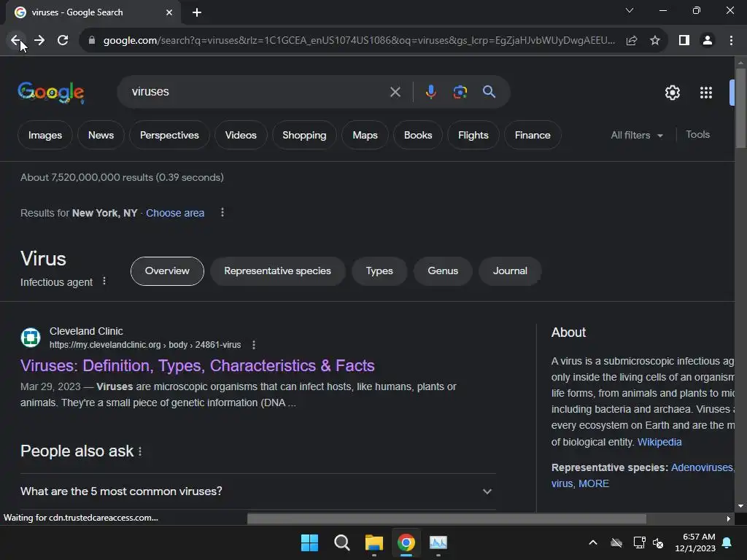The height and width of the screenshot is (560, 747).
Task: Open File Explorer from taskbar
Action: 374,542
